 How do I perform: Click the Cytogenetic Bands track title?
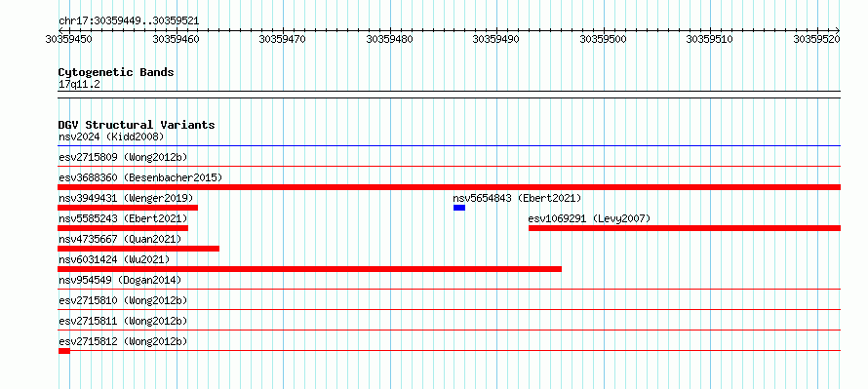116,72
